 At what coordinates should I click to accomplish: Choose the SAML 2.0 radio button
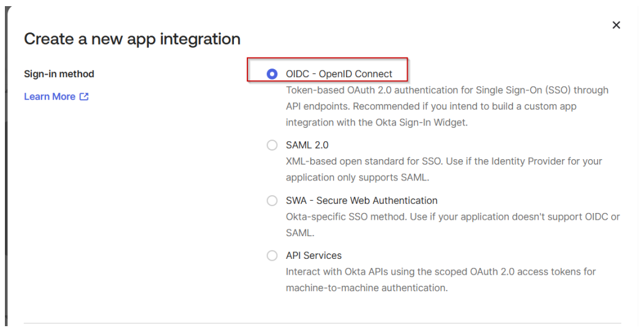pos(272,146)
